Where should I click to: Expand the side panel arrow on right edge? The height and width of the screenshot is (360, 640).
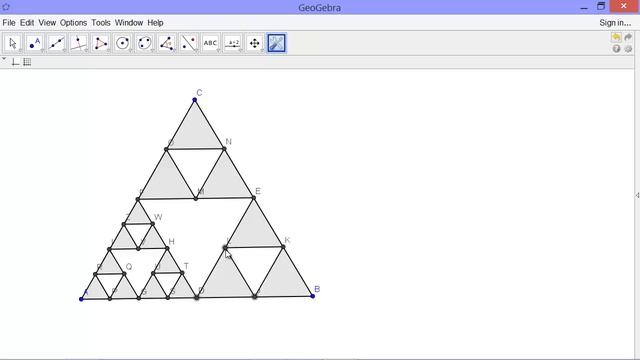click(x=637, y=196)
